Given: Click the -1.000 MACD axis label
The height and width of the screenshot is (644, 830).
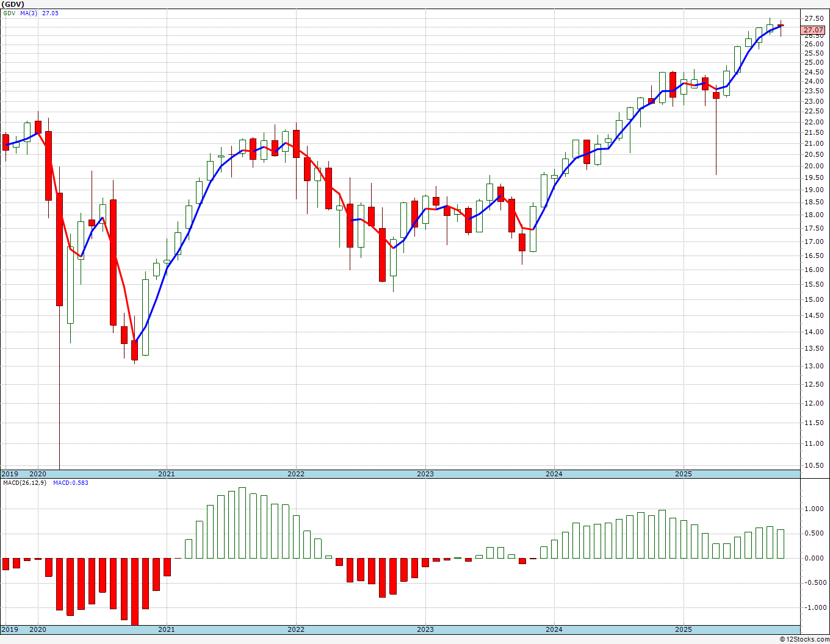Looking at the screenshot, I should [x=815, y=607].
